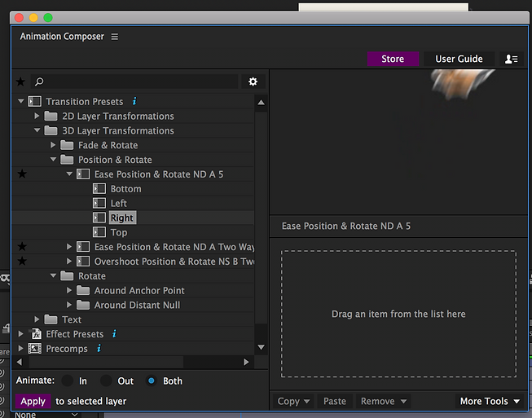The width and height of the screenshot is (532, 418).
Task: Click the Precomps filmstrip icon
Action: pos(34,349)
